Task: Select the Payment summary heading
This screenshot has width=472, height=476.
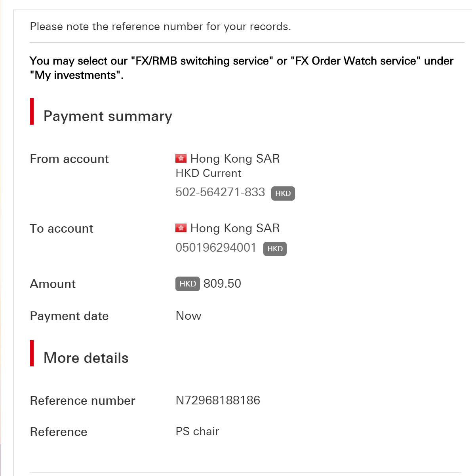Action: pyautogui.click(x=108, y=116)
